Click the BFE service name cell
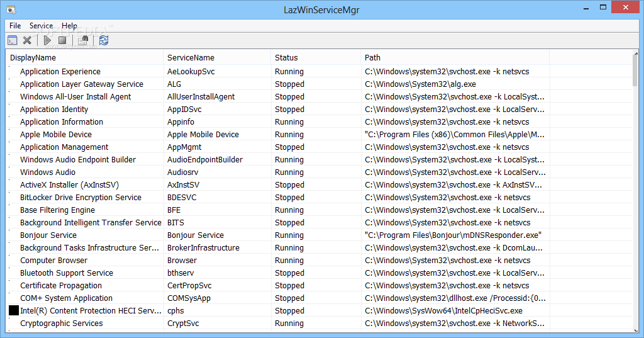The height and width of the screenshot is (338, 644). pyautogui.click(x=174, y=210)
